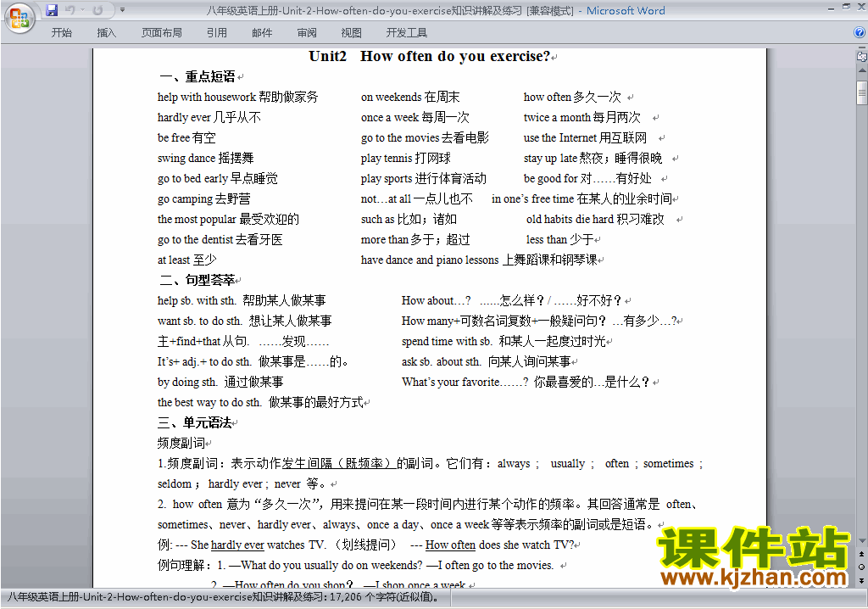Click the heading "二、句型荟萃"
This screenshot has height=609, width=868.
(198, 280)
